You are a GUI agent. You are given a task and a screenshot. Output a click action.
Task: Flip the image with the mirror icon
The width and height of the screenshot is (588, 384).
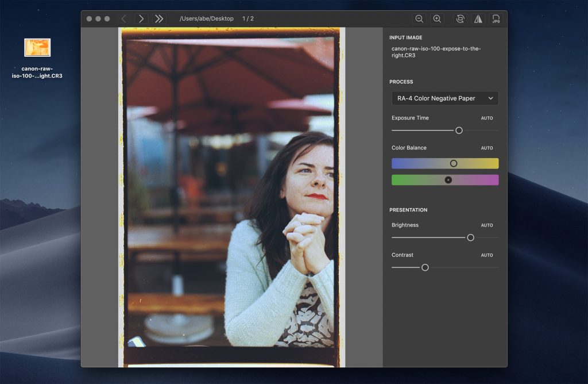[x=478, y=19]
